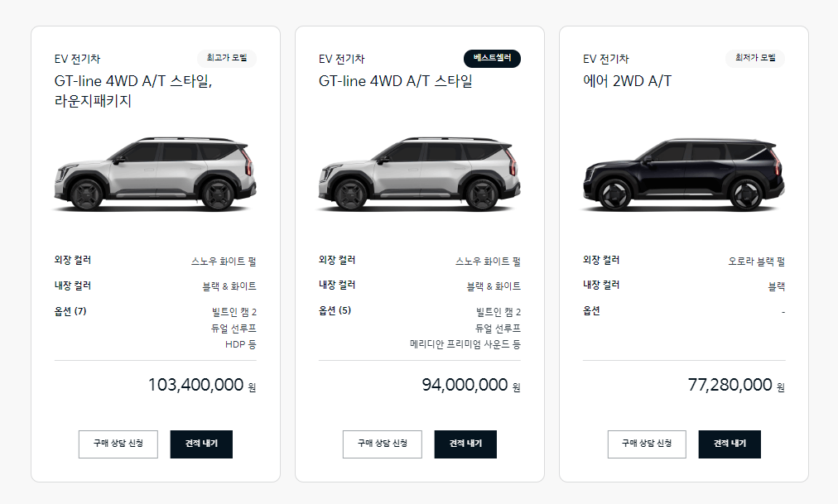The height and width of the screenshot is (504, 838).
Task: Select the 최저가 모델 badge
Action: coord(754,58)
